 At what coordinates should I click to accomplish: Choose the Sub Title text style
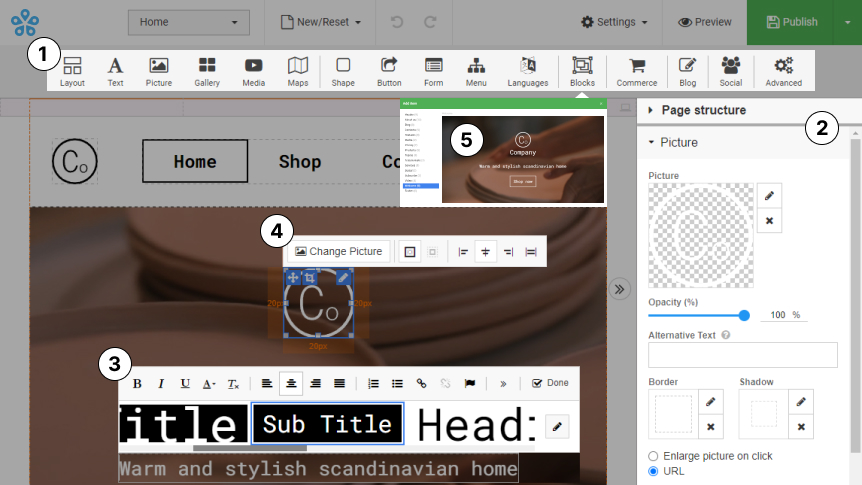tap(327, 424)
